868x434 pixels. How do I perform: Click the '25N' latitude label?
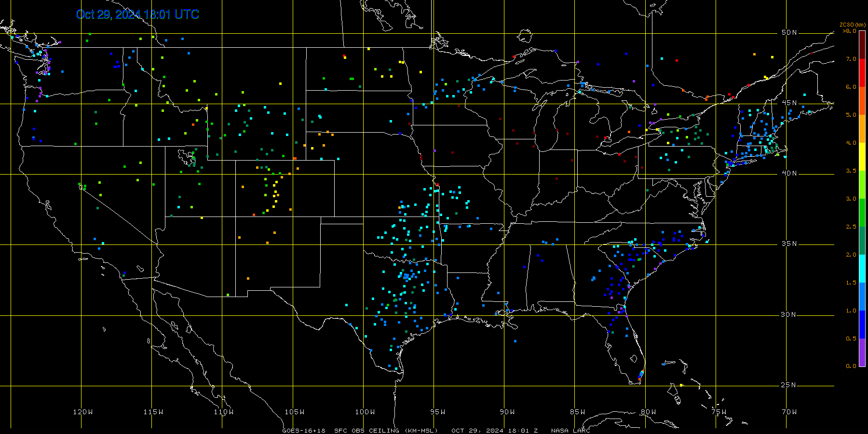click(x=789, y=385)
